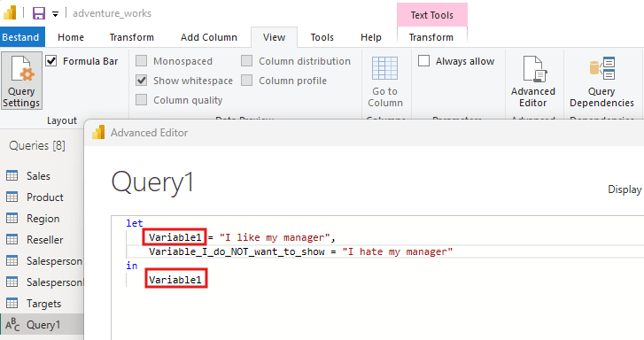Open quick access toolbar dropdown arrow
Screen dimensions: 644x340
55,14
